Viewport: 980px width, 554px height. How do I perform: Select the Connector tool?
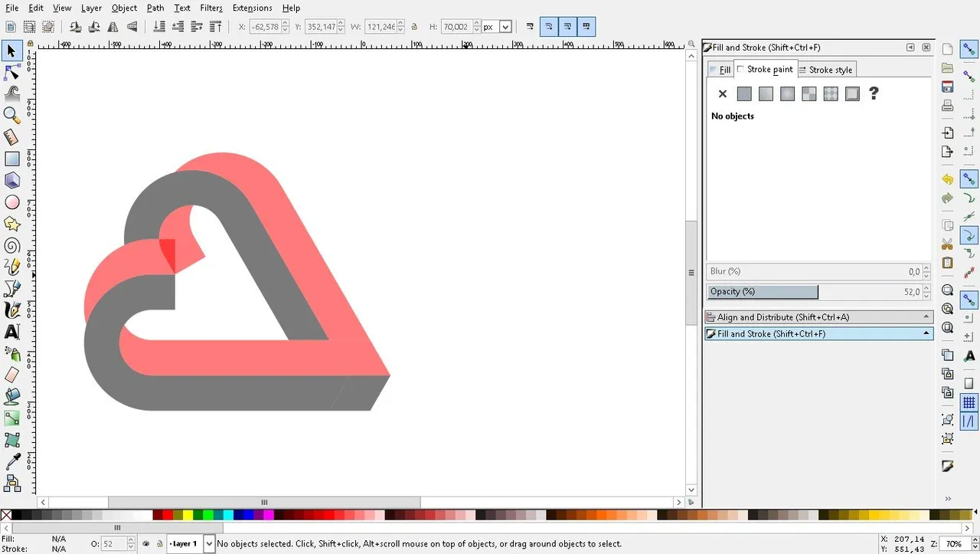11,483
